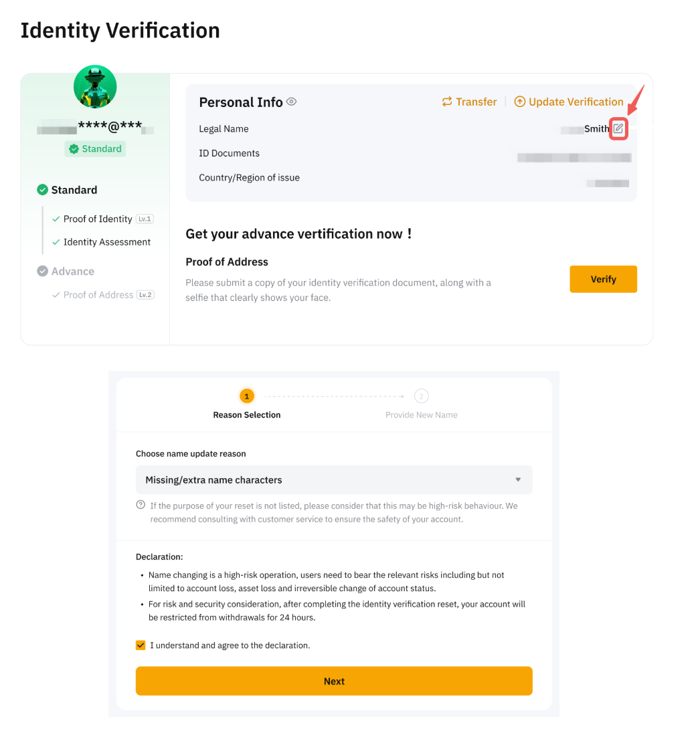
Task: Toggle the Personal Info eye icon
Action: (291, 102)
